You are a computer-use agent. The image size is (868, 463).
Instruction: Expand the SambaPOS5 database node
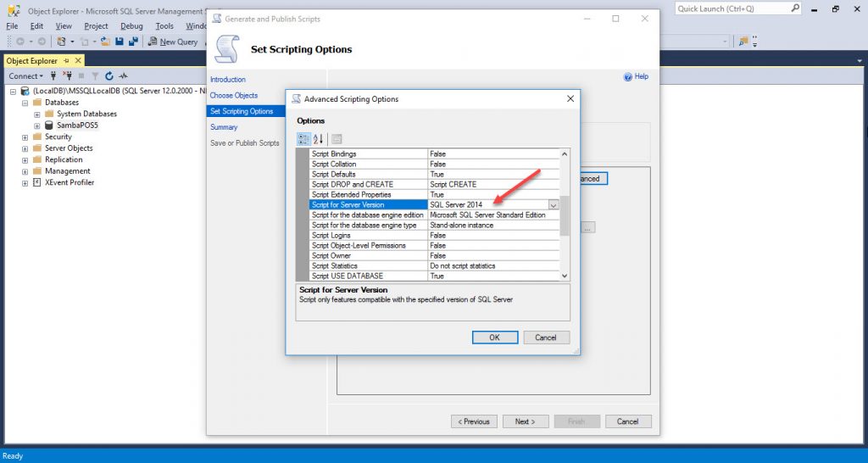click(37, 126)
